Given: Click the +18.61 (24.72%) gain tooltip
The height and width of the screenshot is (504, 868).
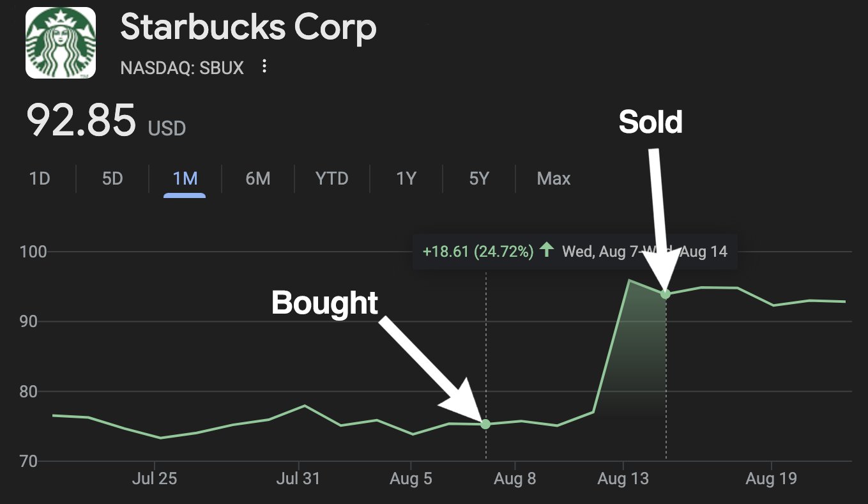Looking at the screenshot, I should click(x=478, y=251).
